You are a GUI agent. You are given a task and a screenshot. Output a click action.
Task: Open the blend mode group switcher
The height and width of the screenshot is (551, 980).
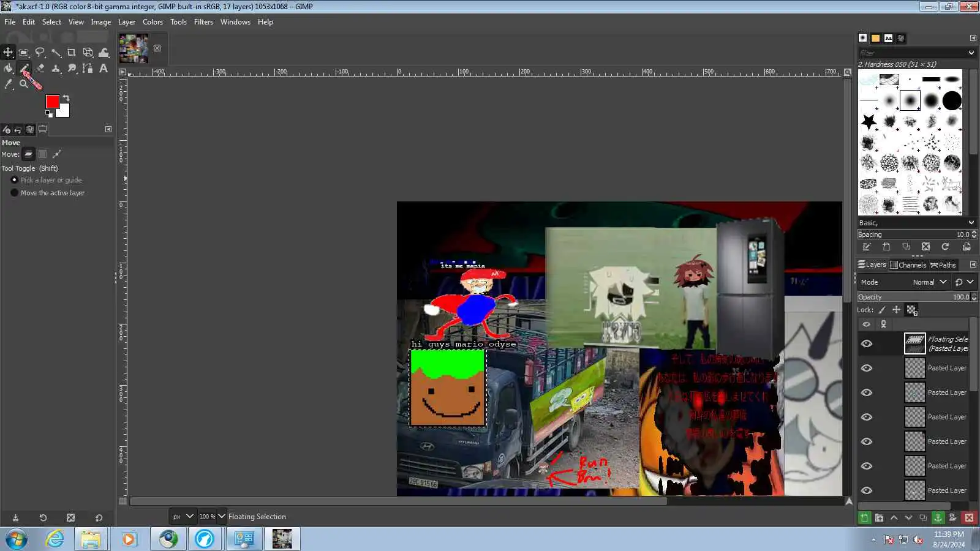pyautogui.click(x=964, y=282)
